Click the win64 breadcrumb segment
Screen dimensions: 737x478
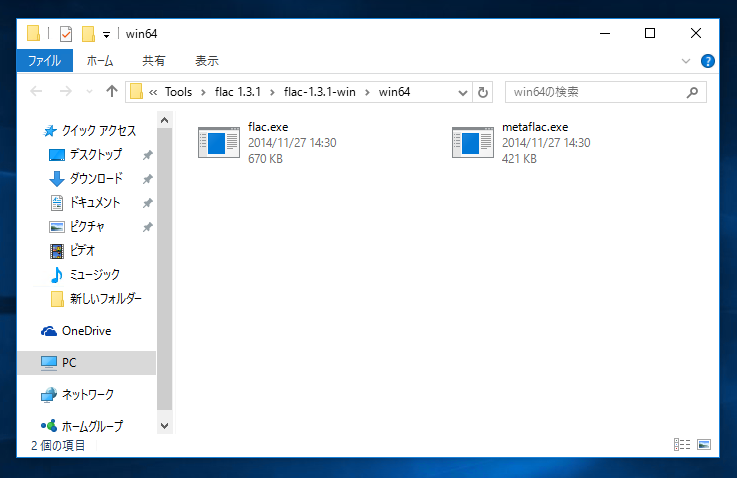pyautogui.click(x=394, y=92)
